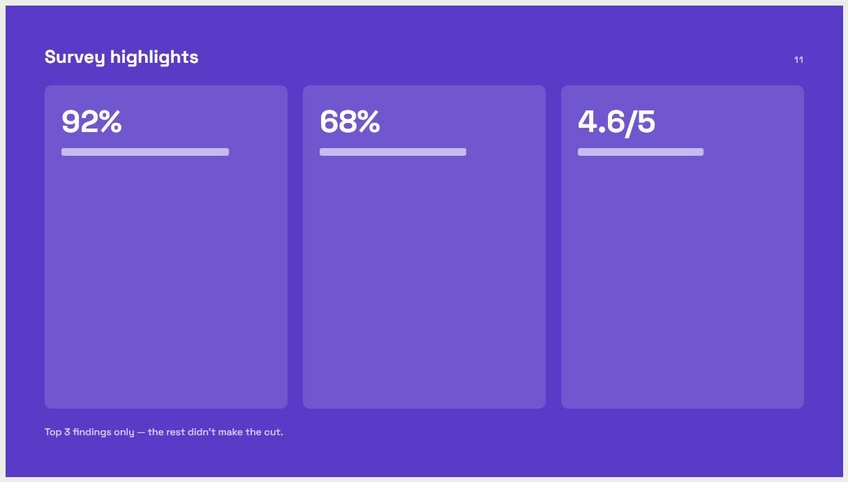The width and height of the screenshot is (848, 482).
Task: Click "Top 3 findings only" in footer note
Action: coord(89,432)
